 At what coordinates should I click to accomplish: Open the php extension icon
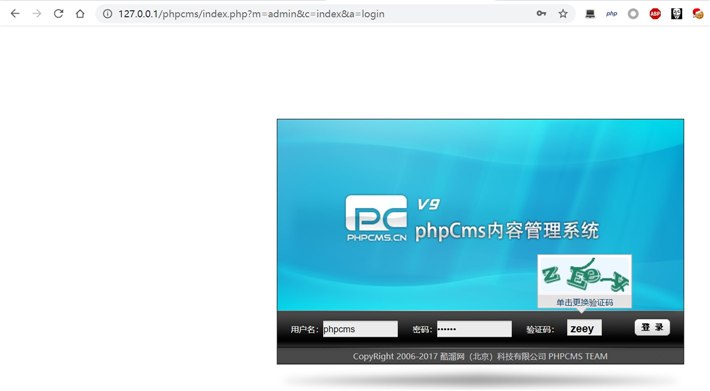click(612, 14)
